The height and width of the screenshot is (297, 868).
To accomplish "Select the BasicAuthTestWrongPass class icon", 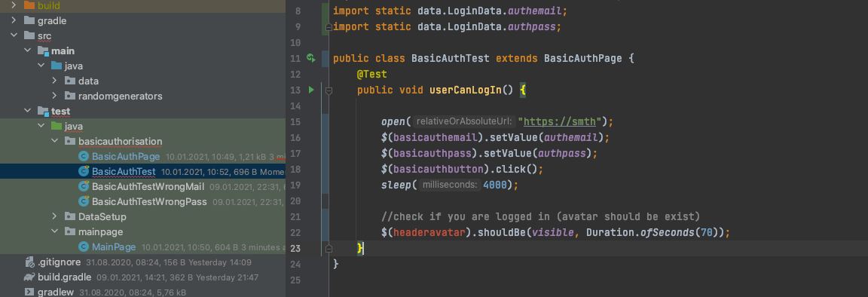I will click(84, 201).
